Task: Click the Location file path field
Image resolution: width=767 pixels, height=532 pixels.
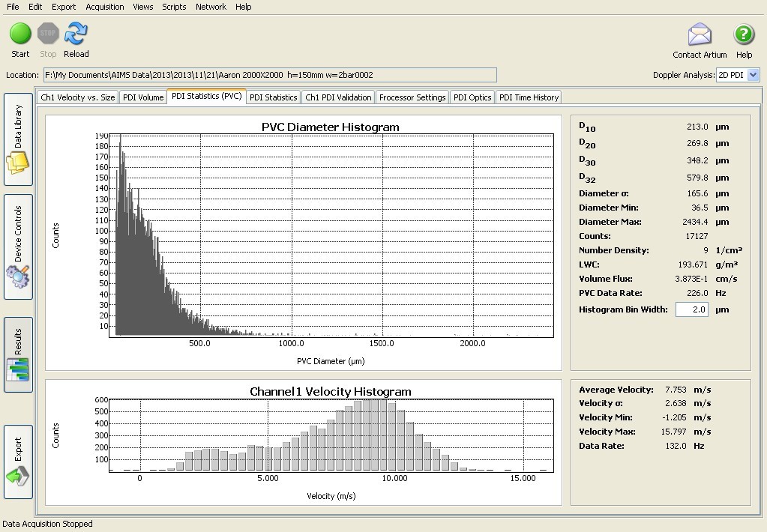Action: point(270,75)
